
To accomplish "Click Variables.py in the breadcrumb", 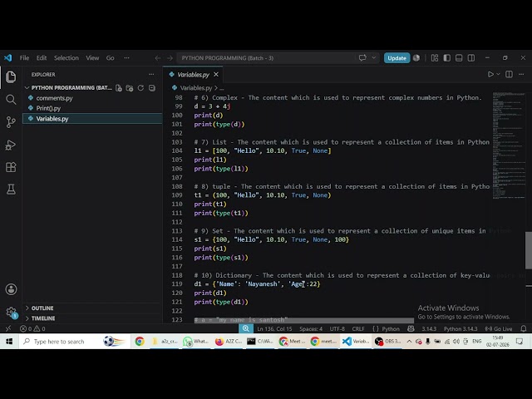I will (196, 88).
